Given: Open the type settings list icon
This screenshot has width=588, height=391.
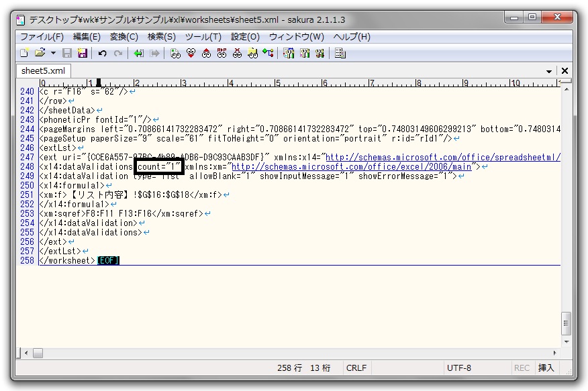Looking at the screenshot, I should 289,53.
